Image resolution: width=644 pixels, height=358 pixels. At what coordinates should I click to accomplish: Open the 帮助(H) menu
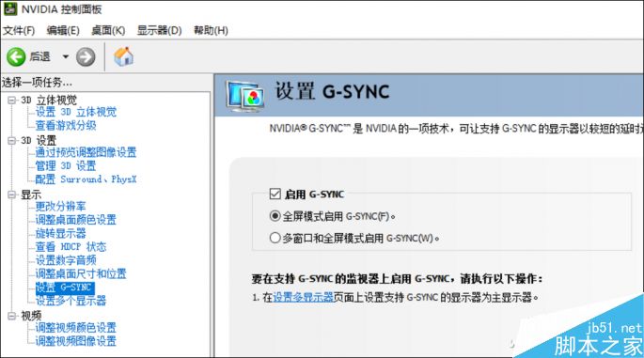211,30
